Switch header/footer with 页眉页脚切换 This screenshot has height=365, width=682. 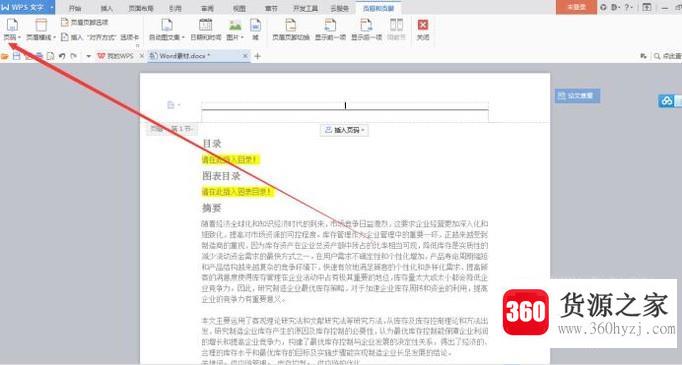point(291,30)
